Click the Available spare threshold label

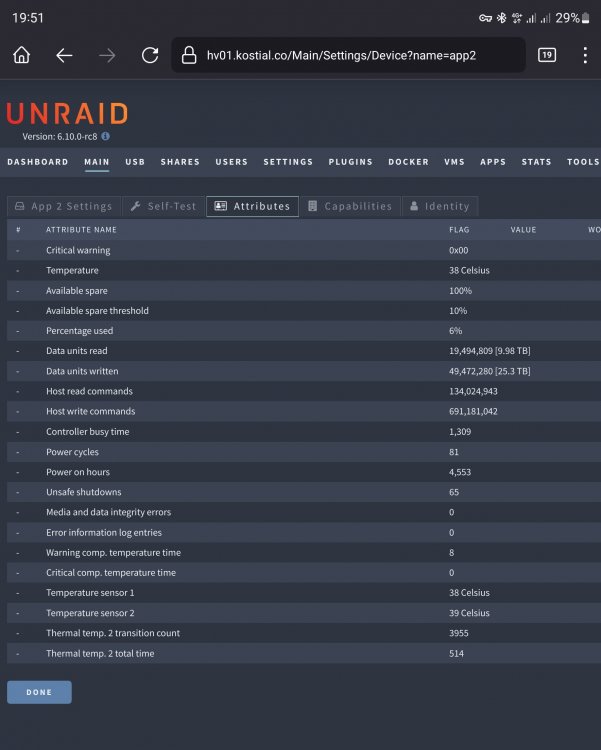(97, 310)
